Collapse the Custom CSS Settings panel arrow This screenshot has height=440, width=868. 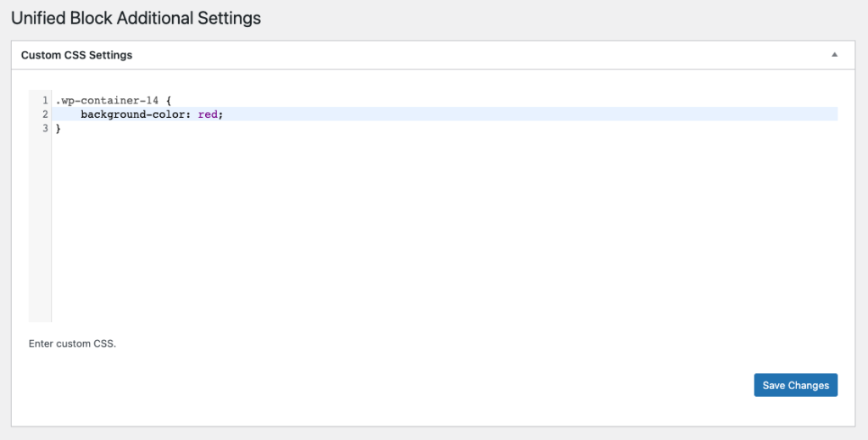pyautogui.click(x=834, y=55)
